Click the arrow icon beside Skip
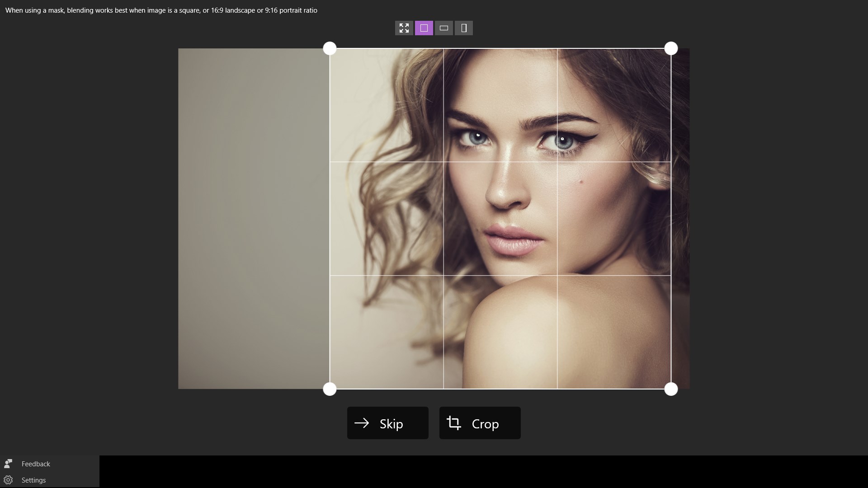 pos(362,423)
